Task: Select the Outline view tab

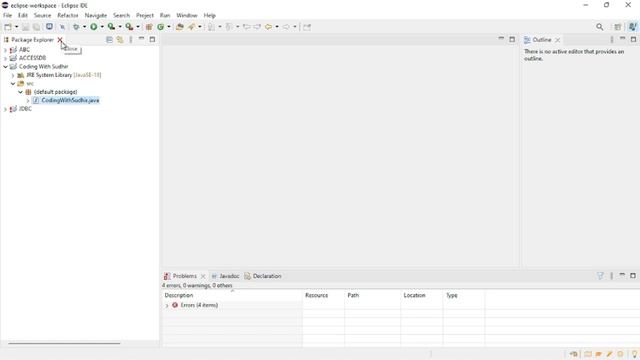Action: coord(542,40)
